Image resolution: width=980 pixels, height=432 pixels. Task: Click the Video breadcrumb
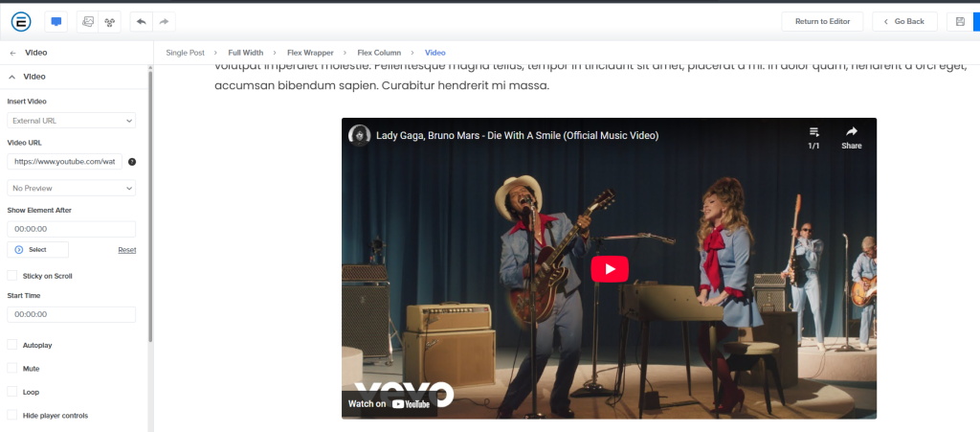coord(435,53)
